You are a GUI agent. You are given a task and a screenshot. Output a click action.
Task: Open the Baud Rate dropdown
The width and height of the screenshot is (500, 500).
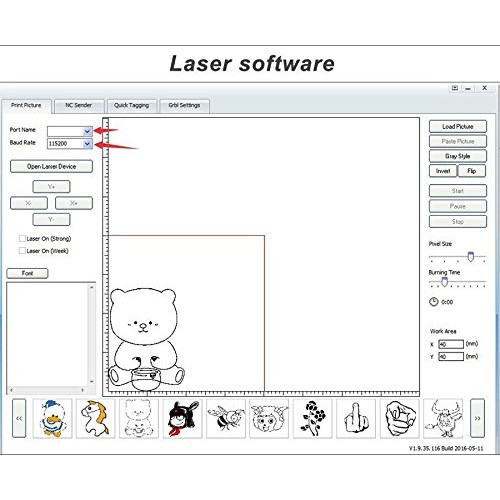[x=87, y=144]
